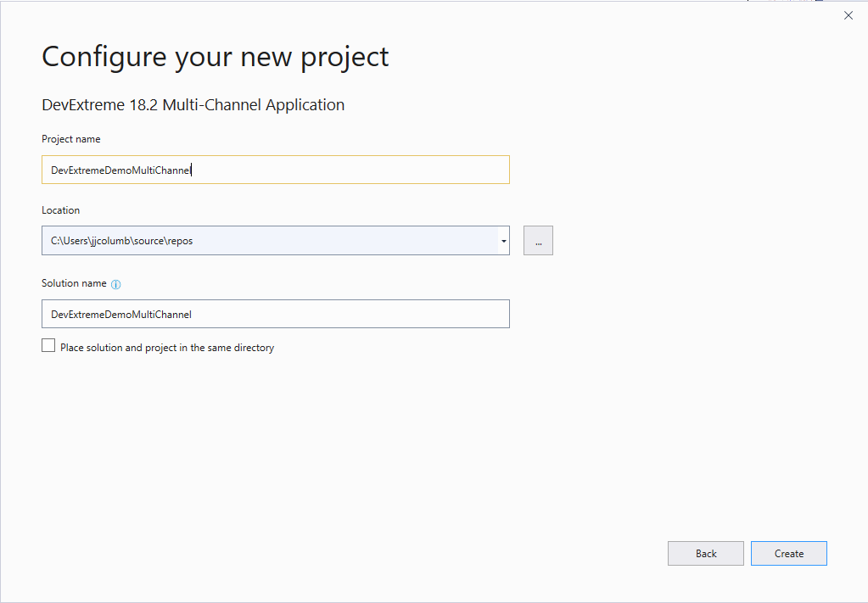The height and width of the screenshot is (603, 868).
Task: Browse for location with the ellipsis button
Action: coord(538,241)
